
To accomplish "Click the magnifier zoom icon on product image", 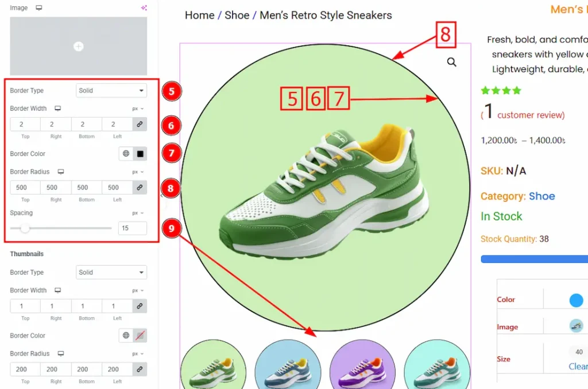I will coord(452,62).
